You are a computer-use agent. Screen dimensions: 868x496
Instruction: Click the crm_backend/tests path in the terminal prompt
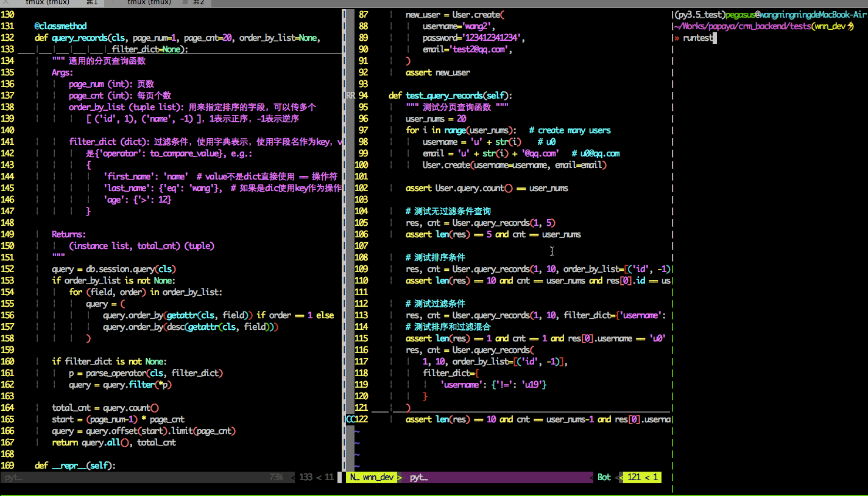coord(772,26)
